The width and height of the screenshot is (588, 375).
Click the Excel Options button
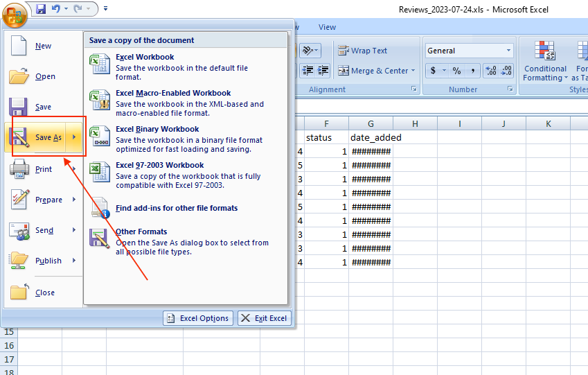click(x=198, y=318)
